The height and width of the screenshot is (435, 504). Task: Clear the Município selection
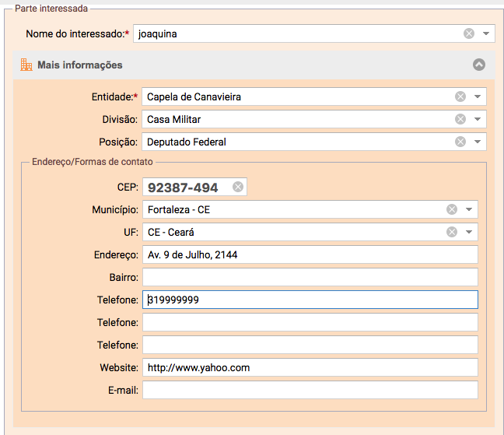tap(452, 209)
